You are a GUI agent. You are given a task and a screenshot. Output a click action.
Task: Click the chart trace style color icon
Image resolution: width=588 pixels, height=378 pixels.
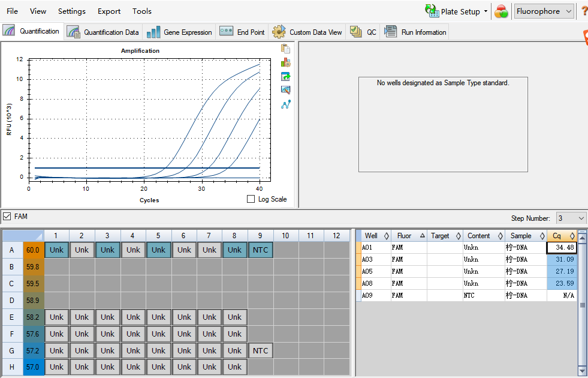[x=286, y=62]
